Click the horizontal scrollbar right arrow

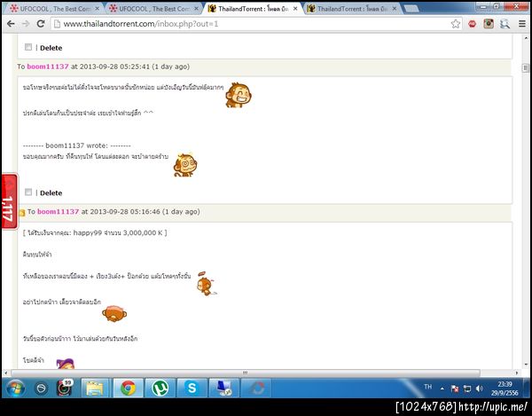point(516,373)
